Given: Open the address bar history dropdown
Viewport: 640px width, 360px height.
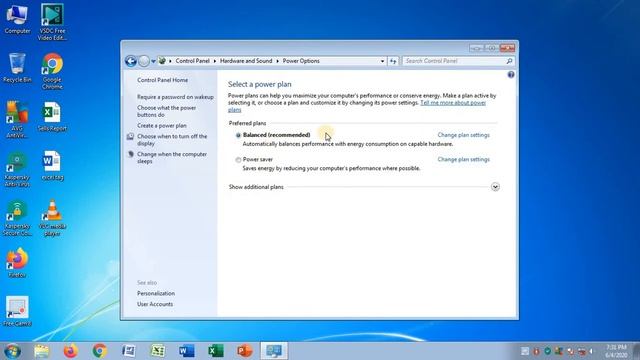Looking at the screenshot, I should (382, 61).
